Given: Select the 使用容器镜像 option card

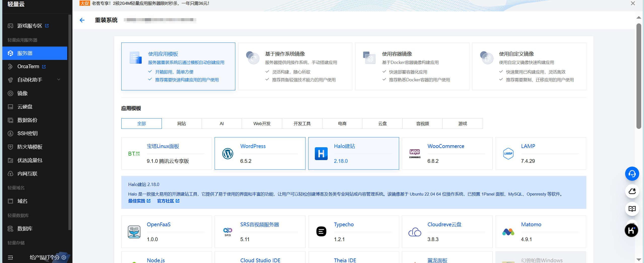Looking at the screenshot, I should (x=412, y=66).
